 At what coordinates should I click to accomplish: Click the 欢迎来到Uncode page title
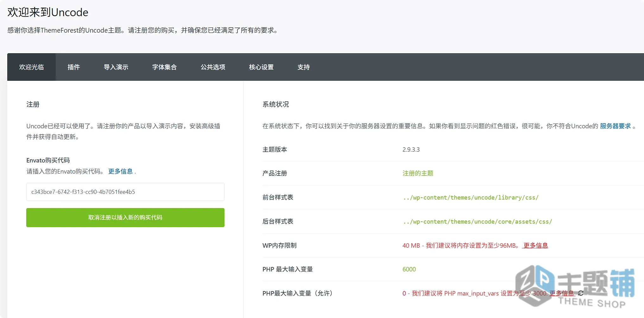coord(48,12)
